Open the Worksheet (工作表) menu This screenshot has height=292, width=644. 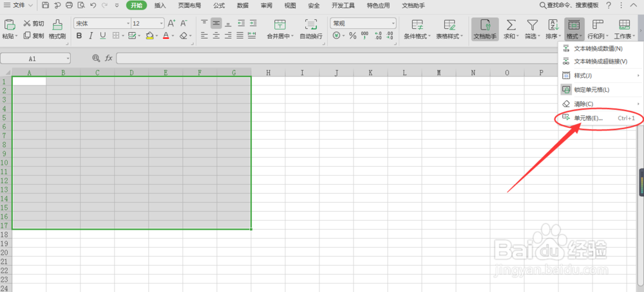(x=624, y=29)
